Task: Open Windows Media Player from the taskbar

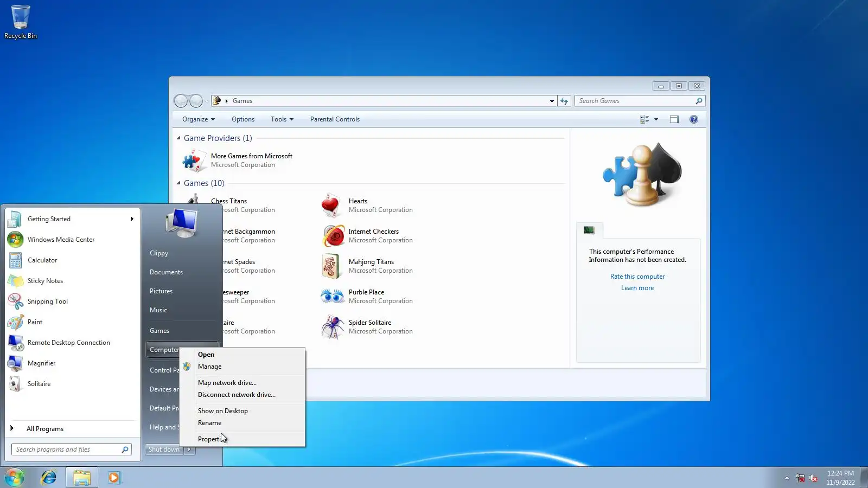Action: (x=114, y=478)
